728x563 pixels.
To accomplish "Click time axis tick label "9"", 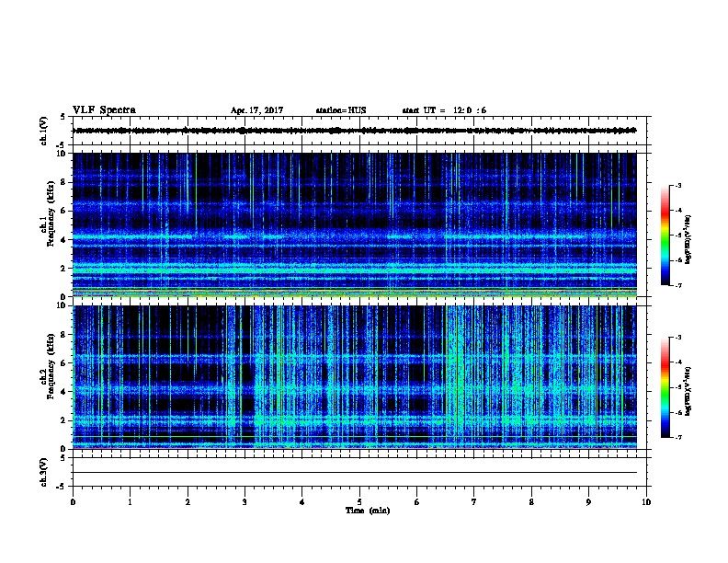I will click(x=588, y=501).
